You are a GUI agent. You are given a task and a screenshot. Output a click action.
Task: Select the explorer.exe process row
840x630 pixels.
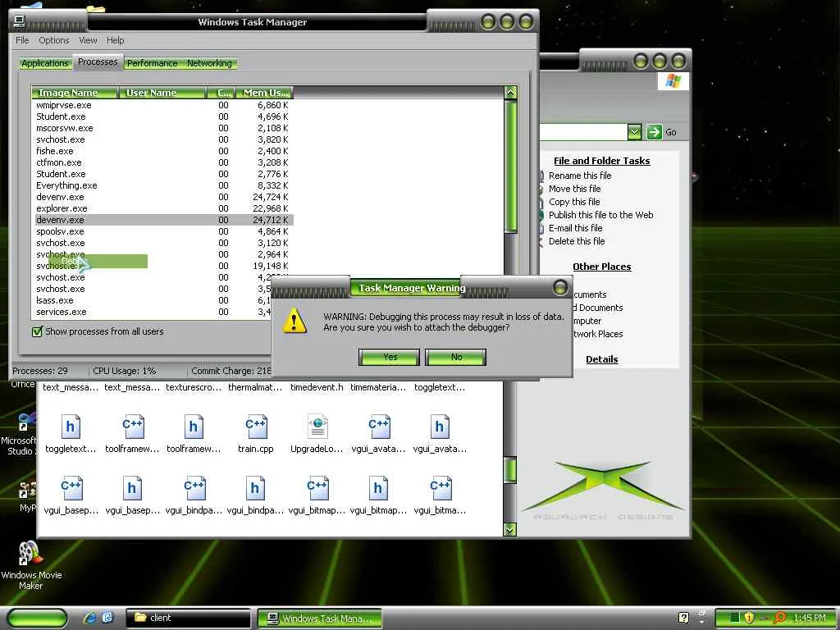tap(162, 208)
